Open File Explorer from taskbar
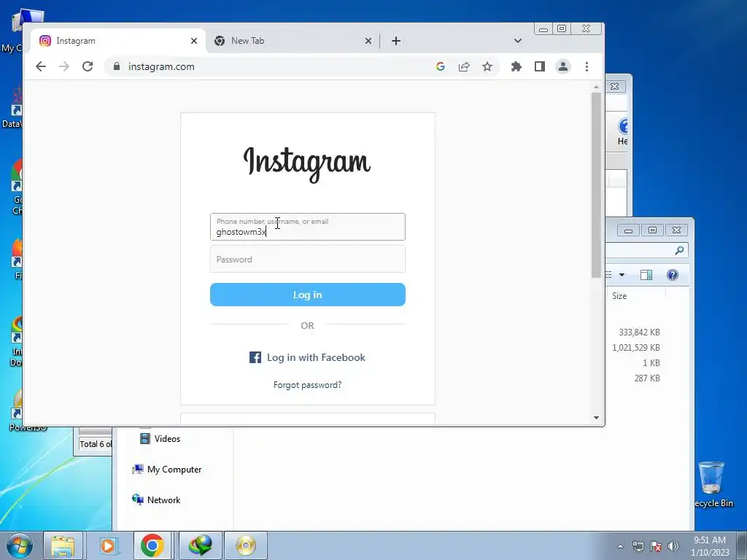747x560 pixels. coord(63,545)
